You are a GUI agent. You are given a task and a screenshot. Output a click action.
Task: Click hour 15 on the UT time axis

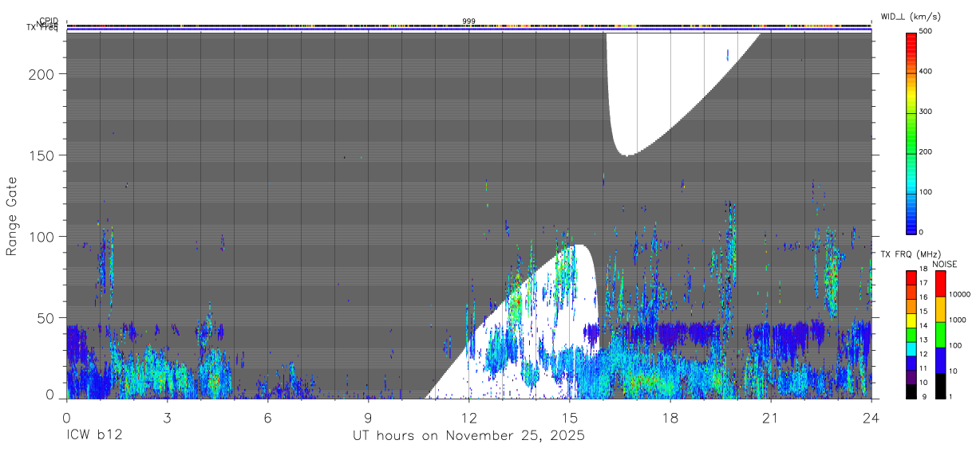(x=569, y=417)
